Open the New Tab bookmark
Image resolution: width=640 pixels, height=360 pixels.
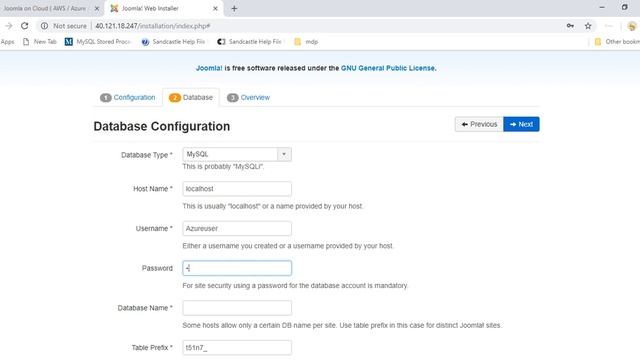(x=40, y=42)
